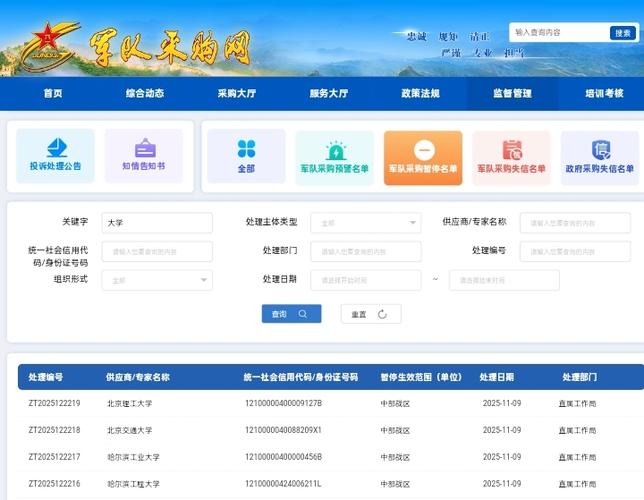Click the 处理日期 column header
The height and width of the screenshot is (500, 644).
pyautogui.click(x=497, y=377)
